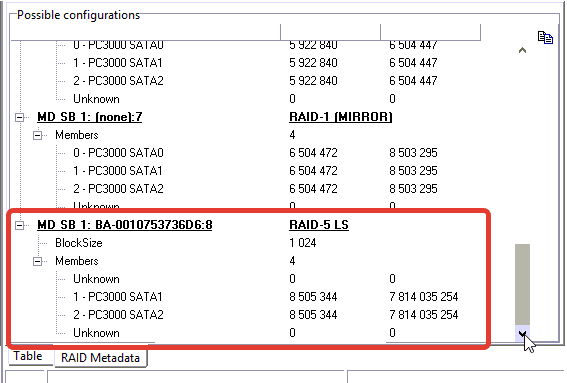Click 6 504 447 in 2 - PC3000 SATA2 row

coord(413,81)
